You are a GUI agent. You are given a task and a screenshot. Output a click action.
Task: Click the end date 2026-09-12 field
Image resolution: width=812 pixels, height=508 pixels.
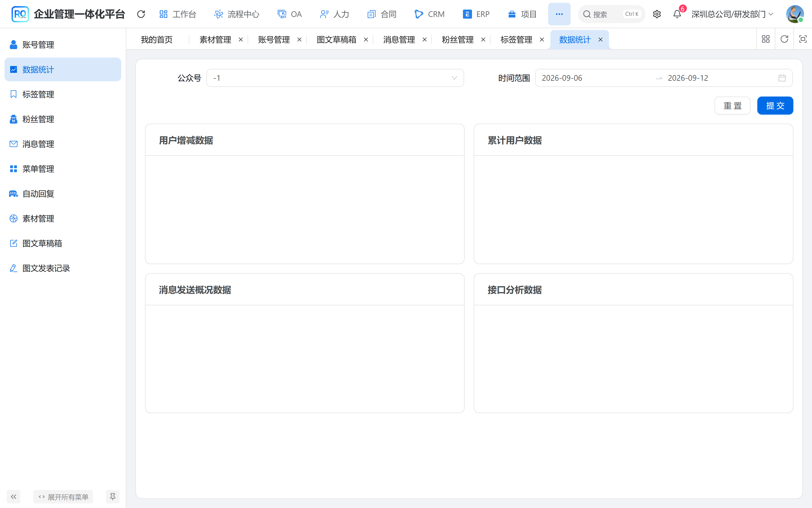click(720, 78)
